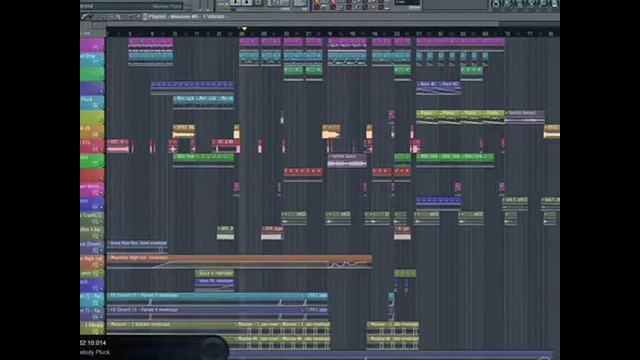Screen dimensions: 640x360
Task: Toggle mute LED on the 'Crash(2)' track
Action: tap(101, 222)
